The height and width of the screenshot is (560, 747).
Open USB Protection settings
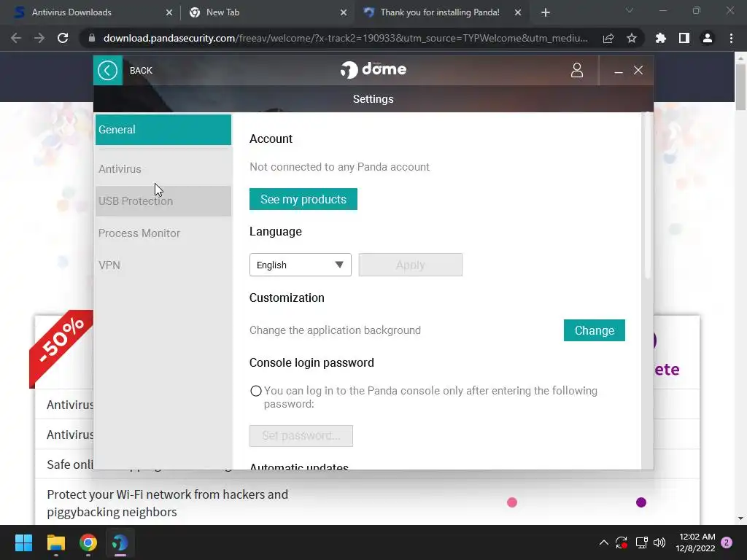click(x=163, y=201)
